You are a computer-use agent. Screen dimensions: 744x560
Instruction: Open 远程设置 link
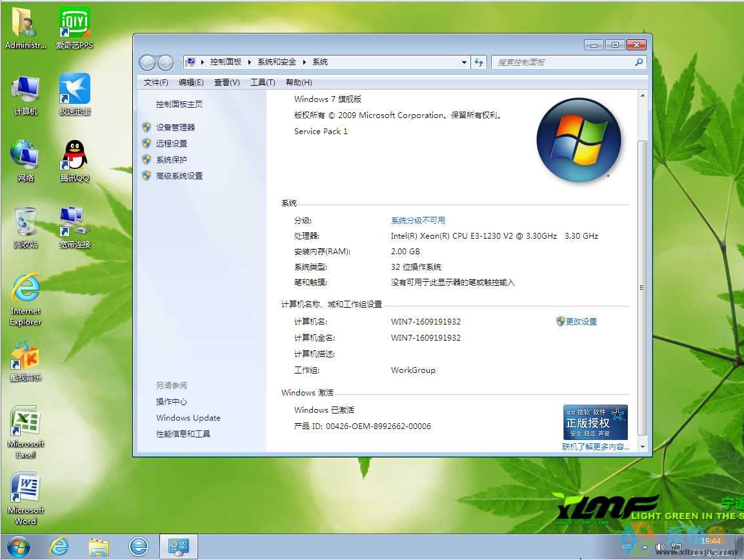pyautogui.click(x=171, y=143)
